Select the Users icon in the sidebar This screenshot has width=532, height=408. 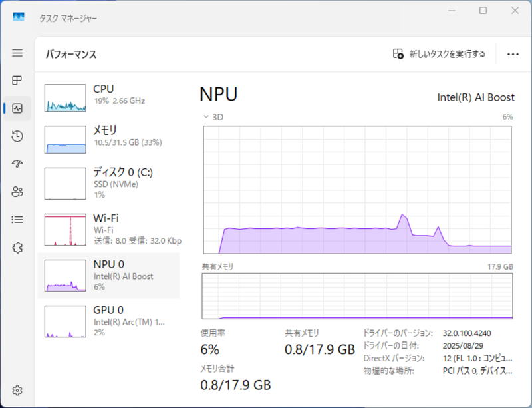click(17, 192)
